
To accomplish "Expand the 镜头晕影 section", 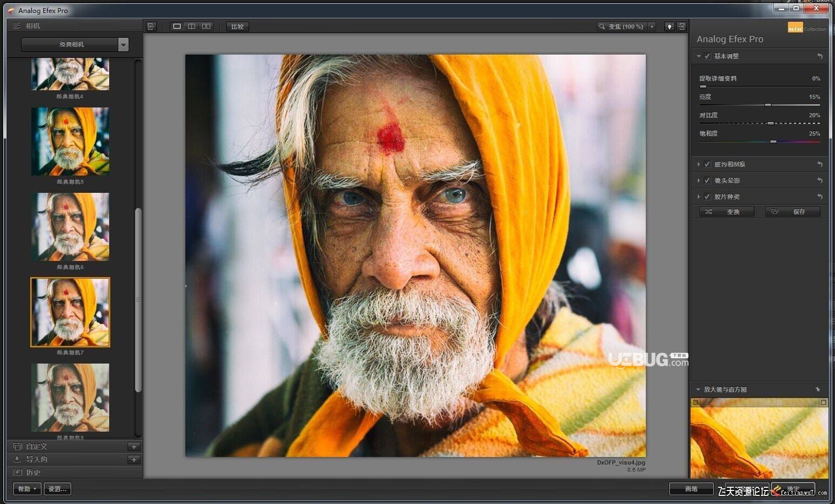I will pos(699,180).
